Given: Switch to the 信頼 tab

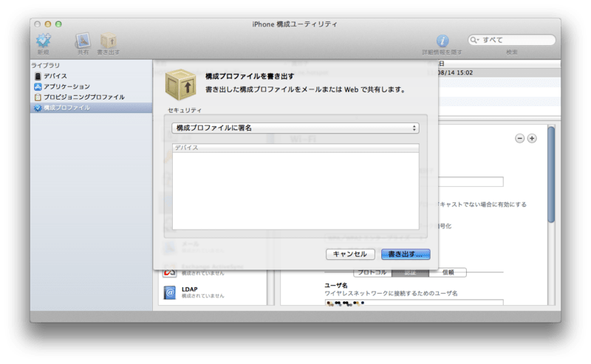Looking at the screenshot, I should tap(448, 272).
